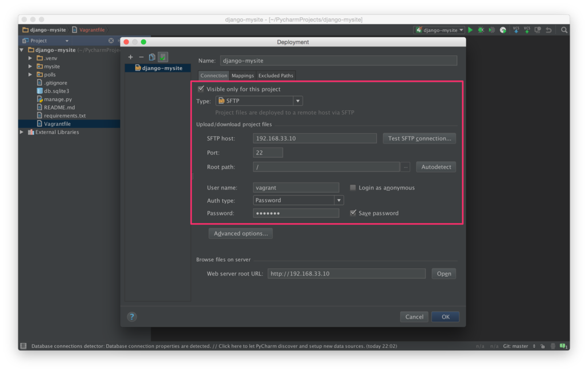
Task: Open the show history toolbar icon
Action: [537, 30]
